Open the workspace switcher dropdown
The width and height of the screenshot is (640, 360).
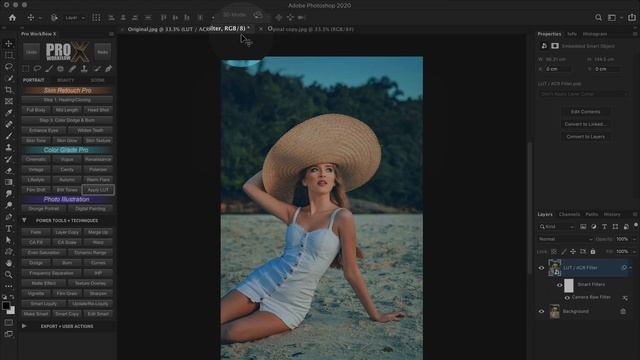tap(614, 18)
